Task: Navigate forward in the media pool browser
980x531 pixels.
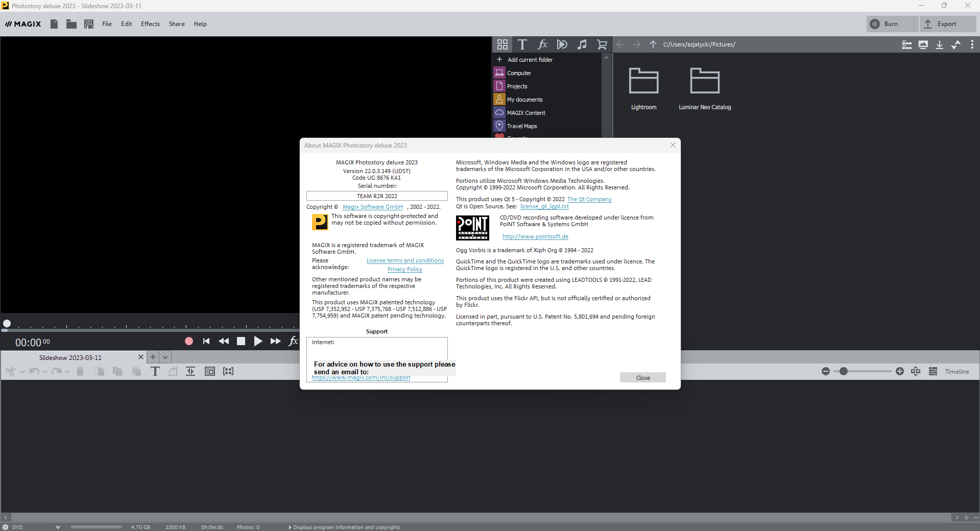Action: coord(636,44)
